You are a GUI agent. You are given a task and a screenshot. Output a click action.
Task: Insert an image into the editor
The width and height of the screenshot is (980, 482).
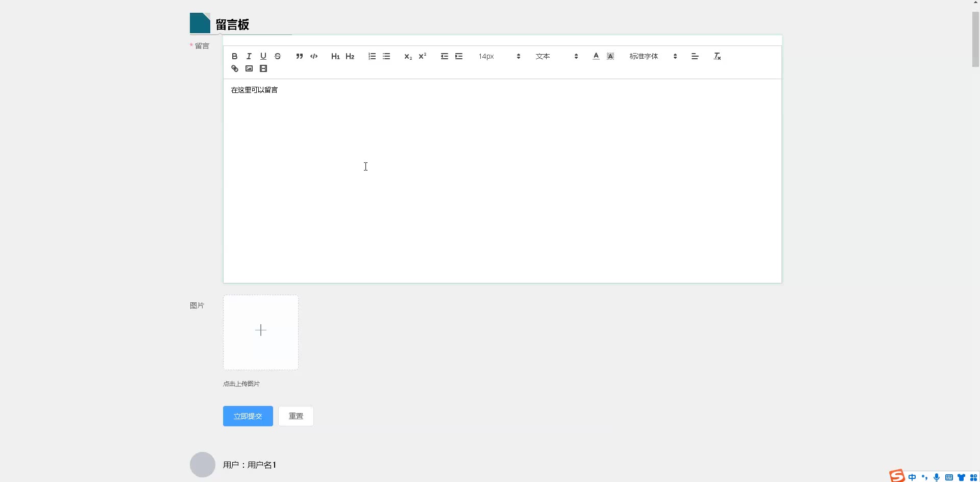249,68
